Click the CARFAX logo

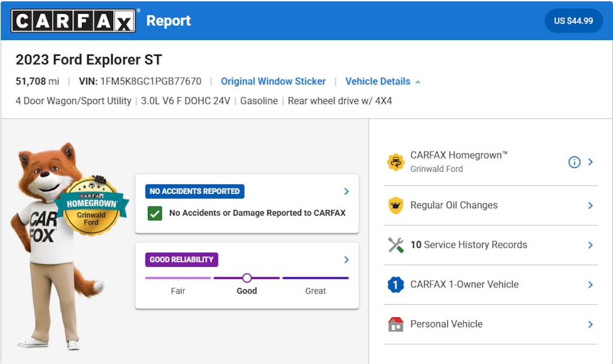(x=73, y=21)
